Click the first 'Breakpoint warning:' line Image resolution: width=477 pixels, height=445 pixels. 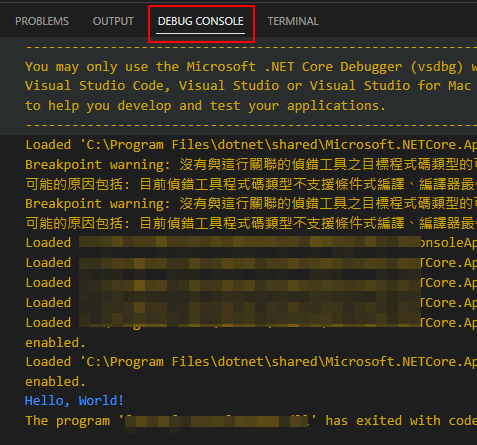pyautogui.click(x=251, y=164)
